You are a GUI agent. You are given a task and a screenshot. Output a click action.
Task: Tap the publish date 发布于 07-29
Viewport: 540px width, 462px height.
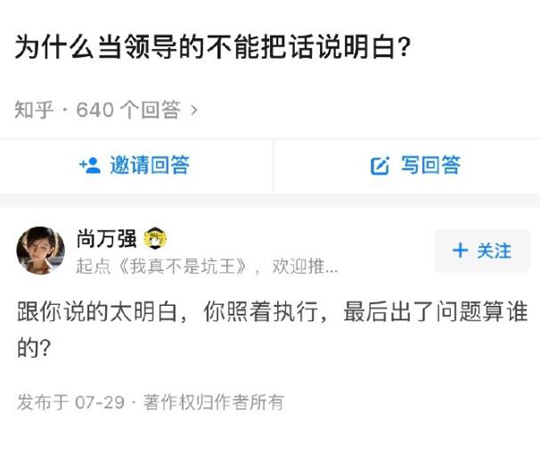pyautogui.click(x=71, y=402)
